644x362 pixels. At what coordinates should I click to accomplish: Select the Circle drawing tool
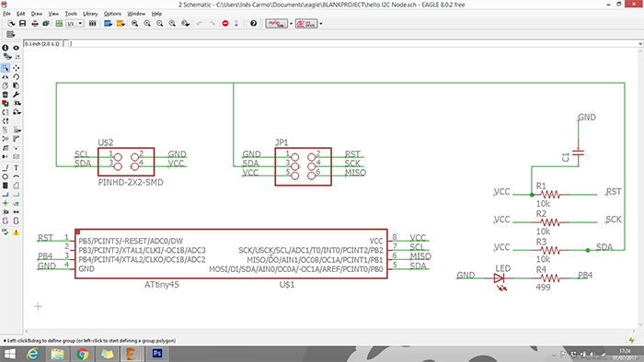[5, 176]
